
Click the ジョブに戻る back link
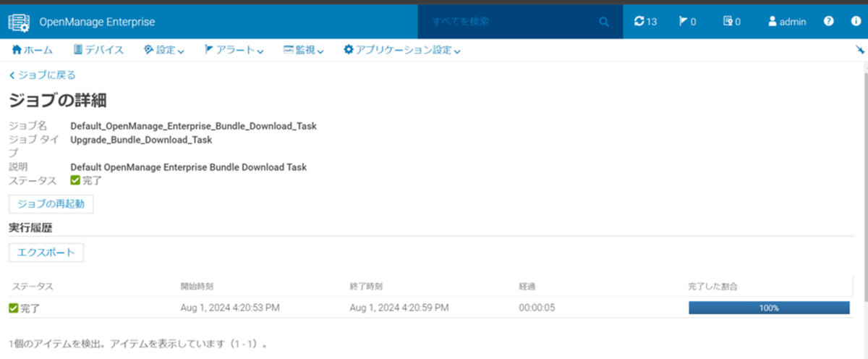(x=42, y=75)
